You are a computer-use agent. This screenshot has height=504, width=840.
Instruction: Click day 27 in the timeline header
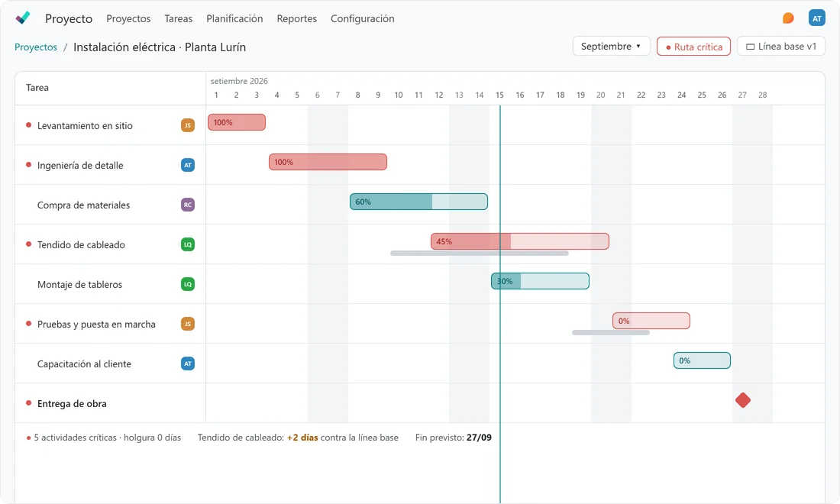pos(742,95)
